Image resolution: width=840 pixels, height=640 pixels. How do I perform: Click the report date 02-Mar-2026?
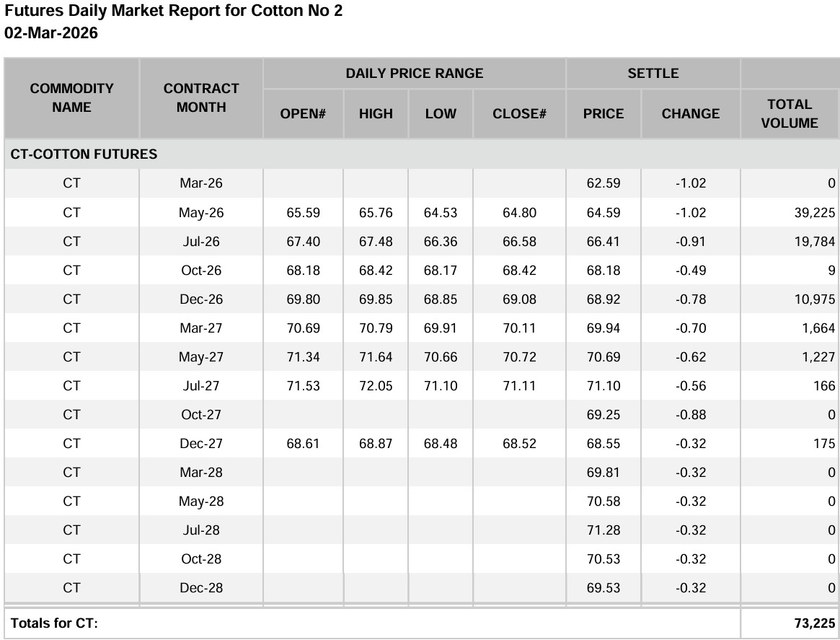click(51, 33)
